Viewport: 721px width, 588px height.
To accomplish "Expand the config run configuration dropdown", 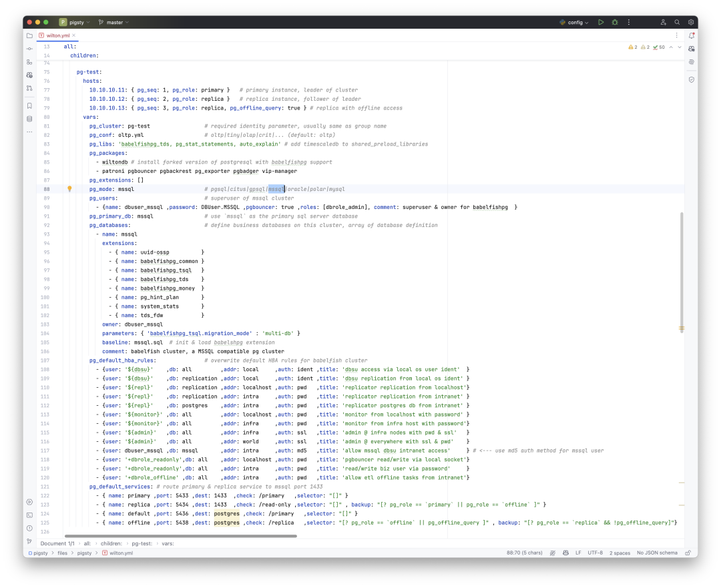I will click(x=574, y=22).
